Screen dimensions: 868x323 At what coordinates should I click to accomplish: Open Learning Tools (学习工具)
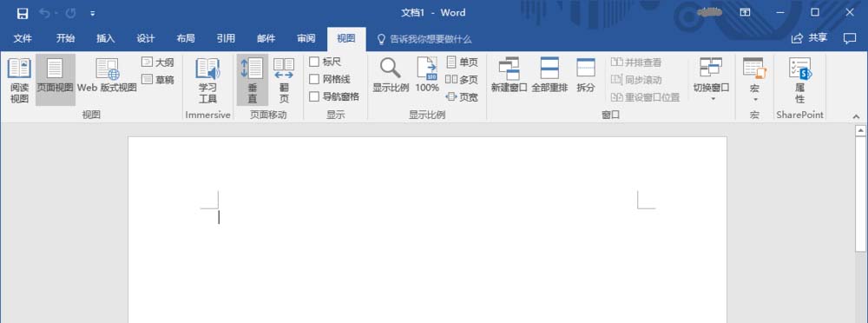(207, 81)
